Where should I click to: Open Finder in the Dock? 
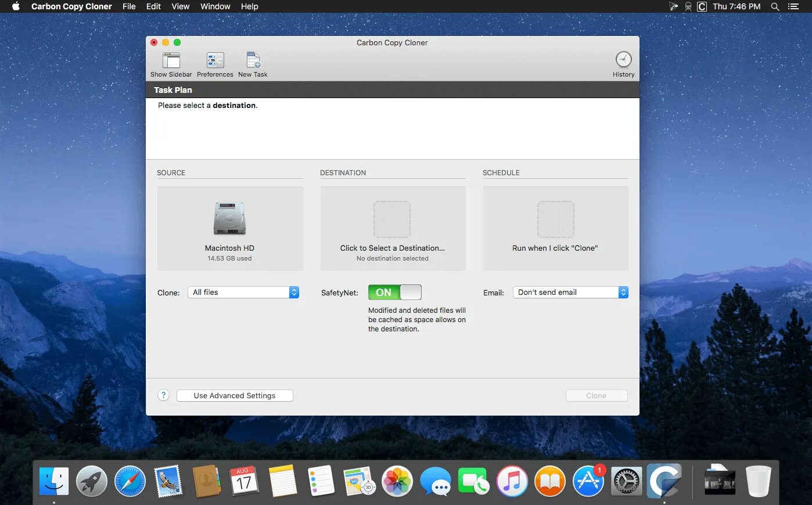point(54,481)
